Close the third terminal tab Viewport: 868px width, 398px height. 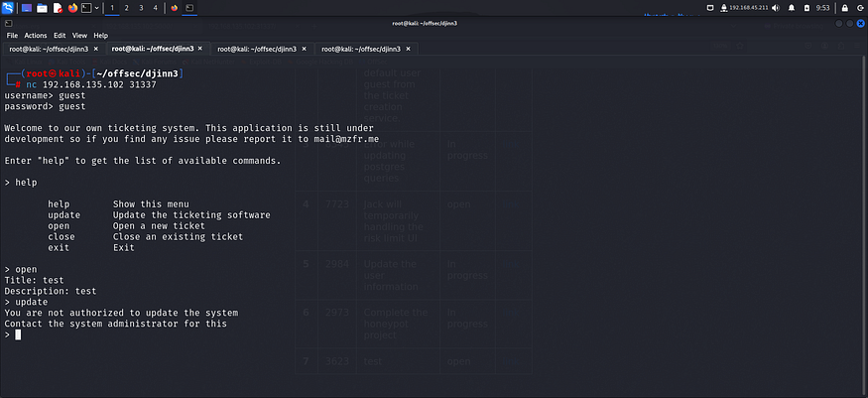304,49
